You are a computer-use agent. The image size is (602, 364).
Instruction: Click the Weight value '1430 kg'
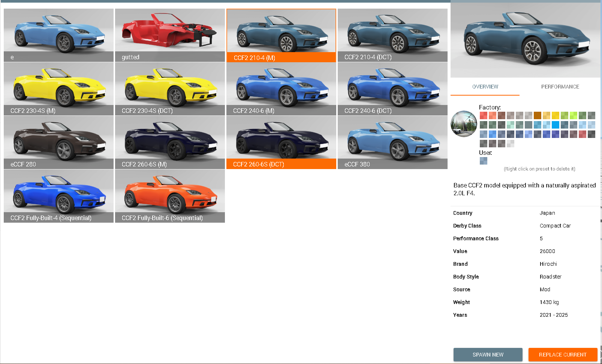549,302
